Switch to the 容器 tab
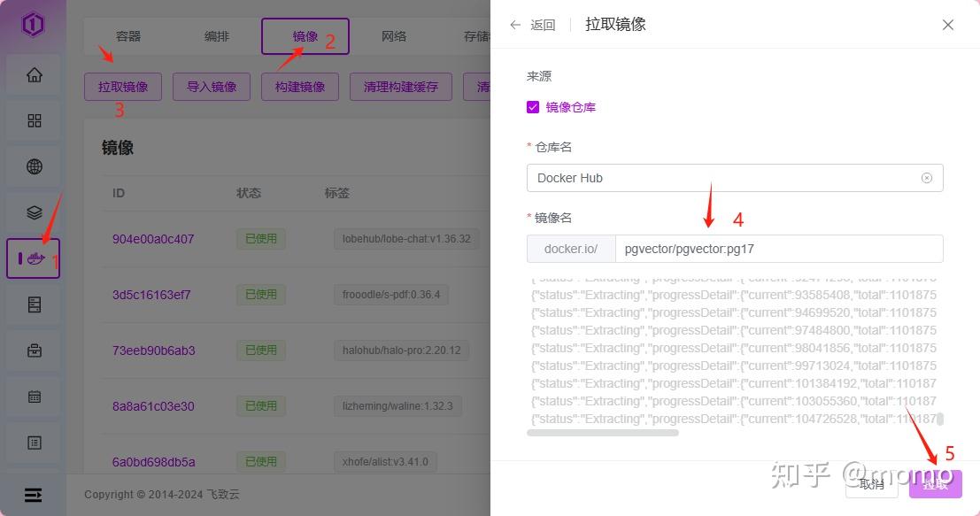This screenshot has height=516, width=980. 127,36
